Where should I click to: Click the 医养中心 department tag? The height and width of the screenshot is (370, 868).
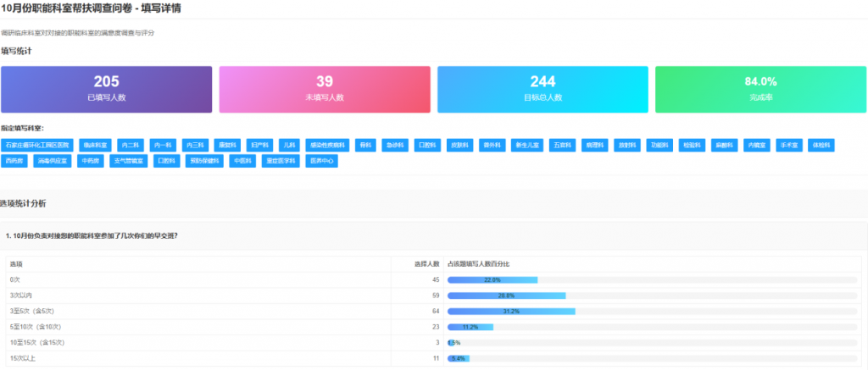pyautogui.click(x=321, y=161)
